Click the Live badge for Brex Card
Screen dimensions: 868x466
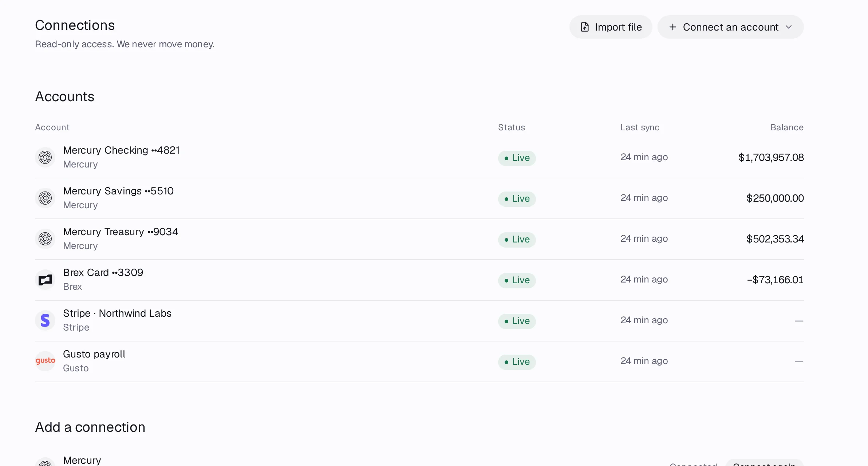coord(517,280)
